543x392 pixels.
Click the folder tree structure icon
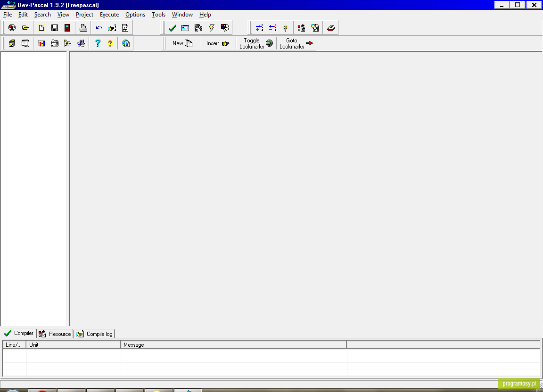pos(68,43)
